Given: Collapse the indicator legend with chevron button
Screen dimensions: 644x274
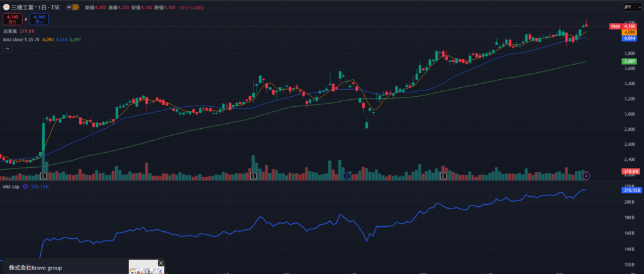Looking at the screenshot, I should (8, 48).
